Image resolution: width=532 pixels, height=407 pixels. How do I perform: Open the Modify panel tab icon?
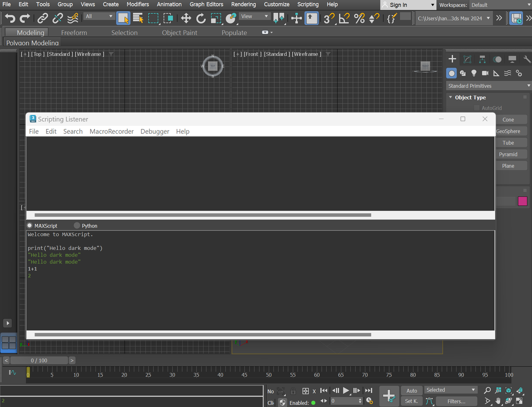[x=467, y=59]
